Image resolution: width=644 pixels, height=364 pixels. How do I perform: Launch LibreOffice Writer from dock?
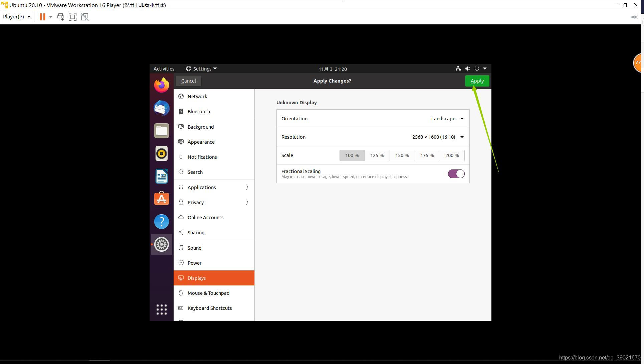pyautogui.click(x=162, y=176)
